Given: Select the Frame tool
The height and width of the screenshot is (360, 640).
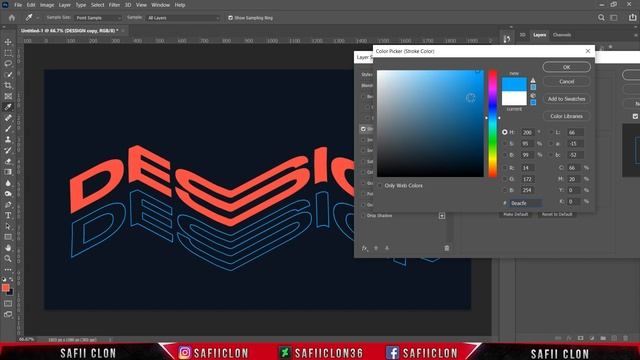Looking at the screenshot, I should pyautogui.click(x=8, y=96).
